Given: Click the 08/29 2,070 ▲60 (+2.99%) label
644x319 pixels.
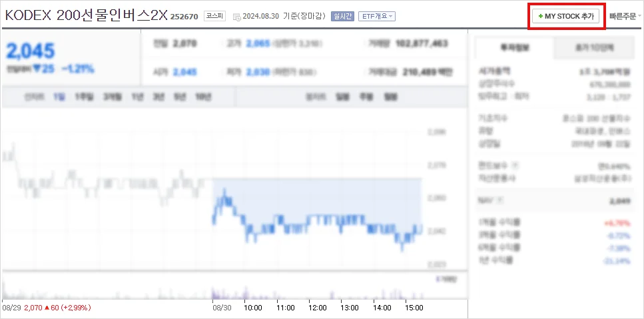Looking at the screenshot, I should 47,308.
